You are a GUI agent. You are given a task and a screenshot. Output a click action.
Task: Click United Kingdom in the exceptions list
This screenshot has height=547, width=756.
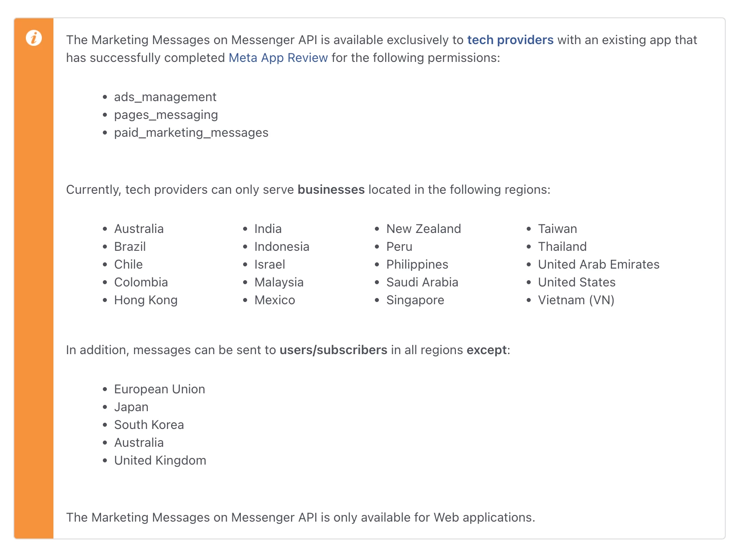pos(160,461)
